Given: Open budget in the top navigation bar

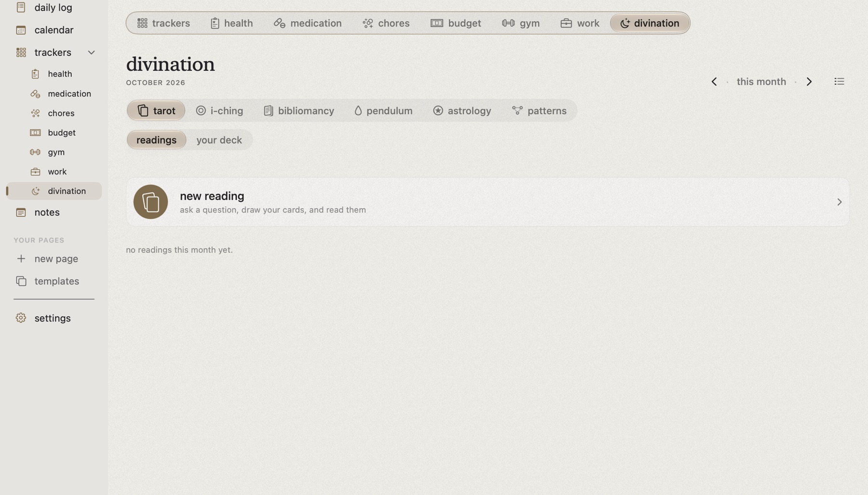Looking at the screenshot, I should click(x=456, y=23).
